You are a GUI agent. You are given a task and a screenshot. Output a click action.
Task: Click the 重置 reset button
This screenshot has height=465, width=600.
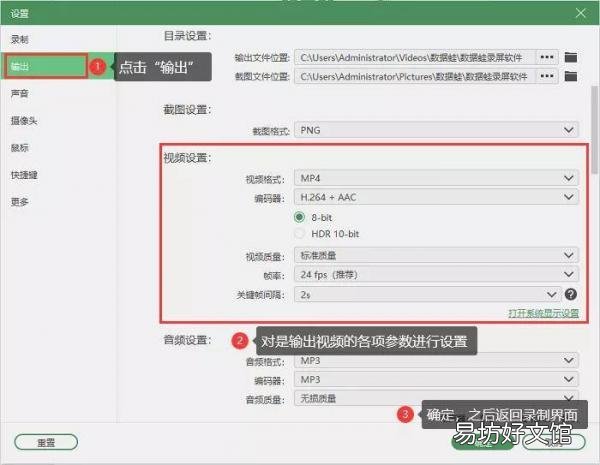pos(46,442)
